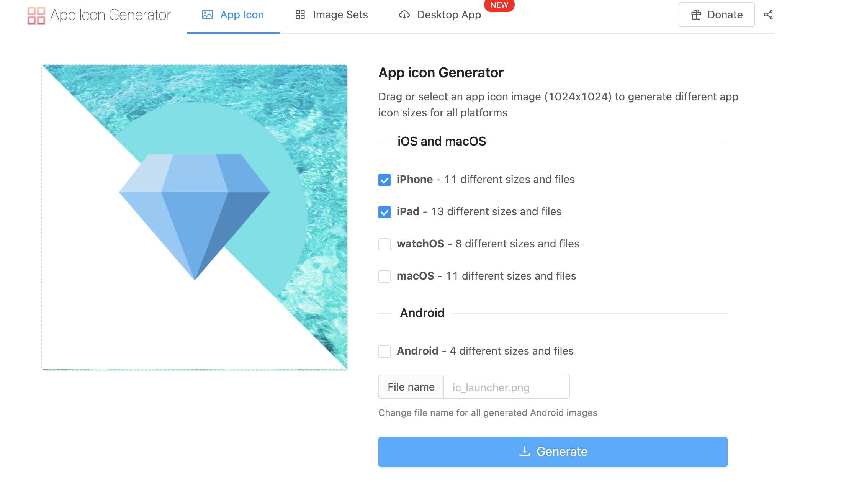Uncheck the iPad checkbox
Viewport: 841px width, 504px height.
[385, 212]
